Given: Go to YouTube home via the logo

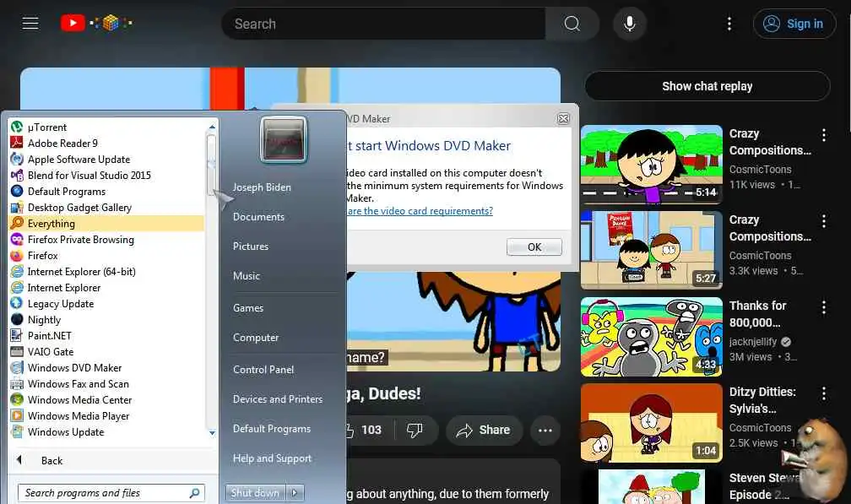Looking at the screenshot, I should coord(96,23).
